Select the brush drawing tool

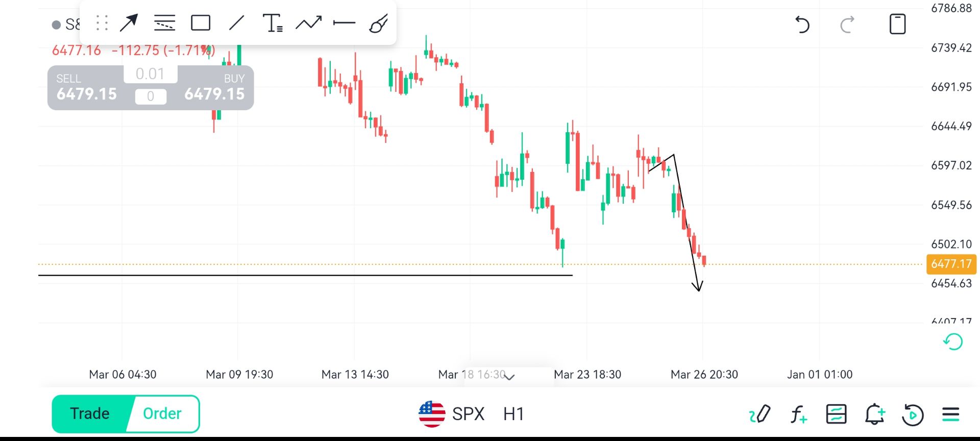point(379,23)
